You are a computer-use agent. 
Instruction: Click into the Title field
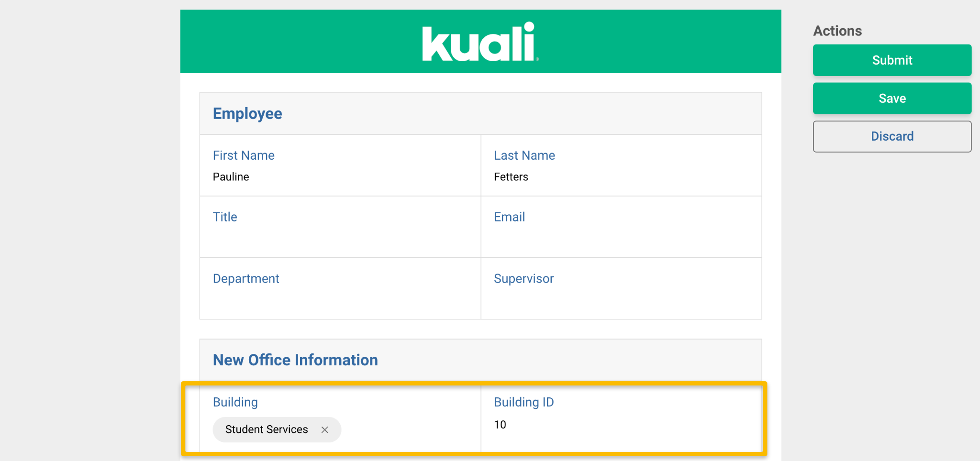(x=340, y=237)
